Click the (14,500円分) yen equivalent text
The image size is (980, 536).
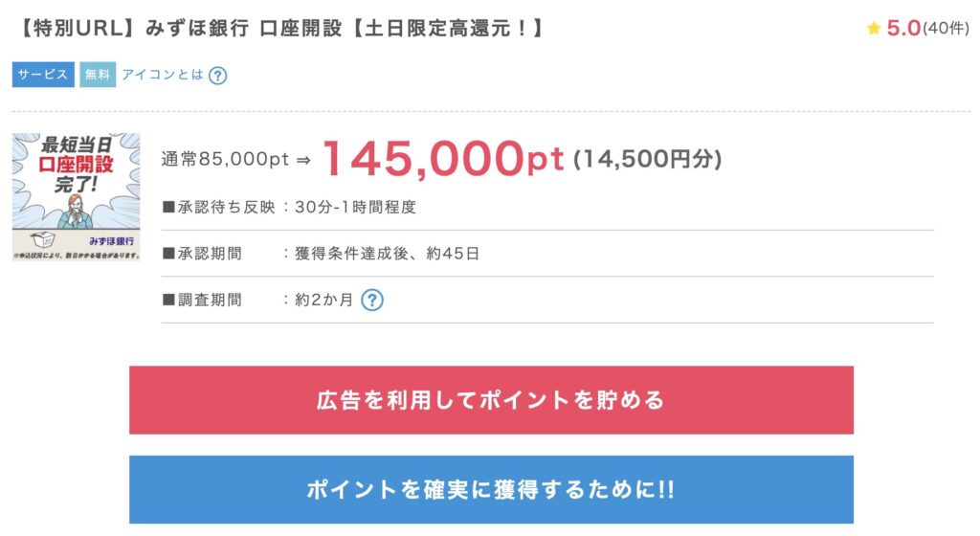point(647,160)
